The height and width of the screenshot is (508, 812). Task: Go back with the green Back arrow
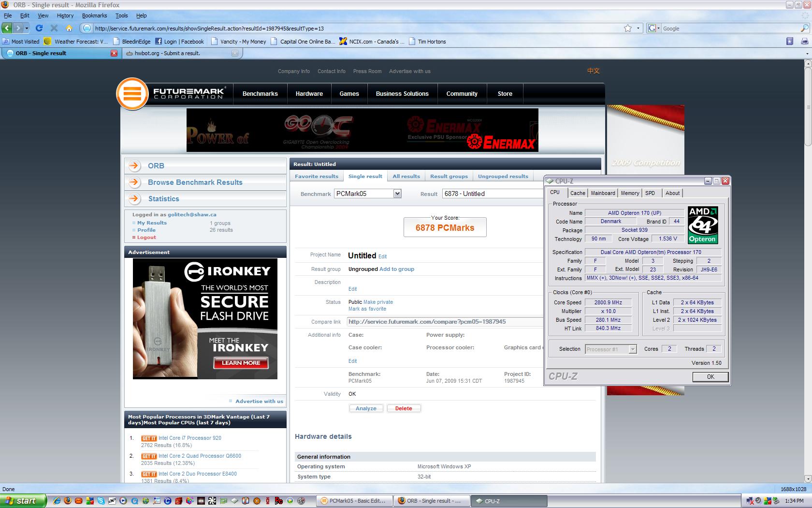click(7, 28)
